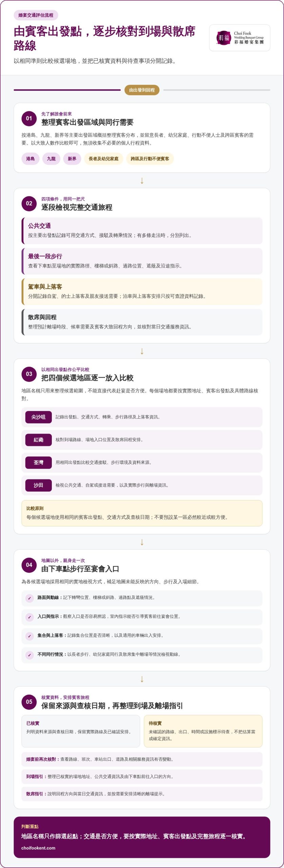The image size is (284, 868).
Task: Open the choifookent.com link in footer
Action: [38, 848]
